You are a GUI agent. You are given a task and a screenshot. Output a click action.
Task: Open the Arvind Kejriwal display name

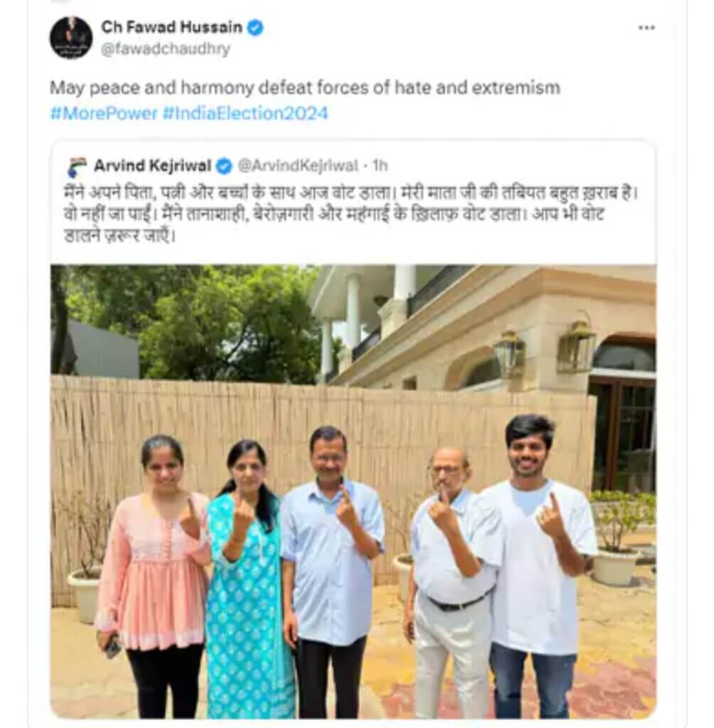coord(153,165)
